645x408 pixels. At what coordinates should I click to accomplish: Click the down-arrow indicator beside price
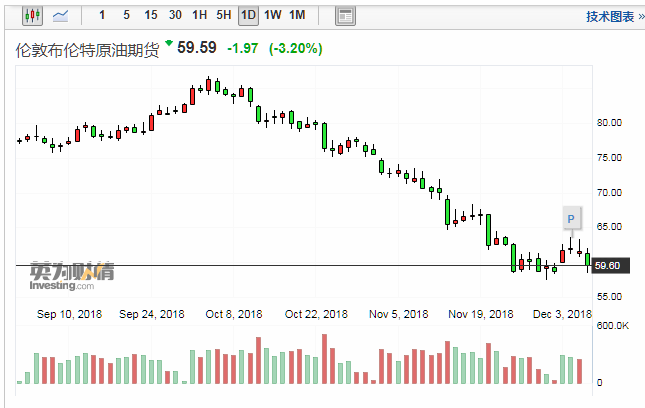(x=169, y=42)
